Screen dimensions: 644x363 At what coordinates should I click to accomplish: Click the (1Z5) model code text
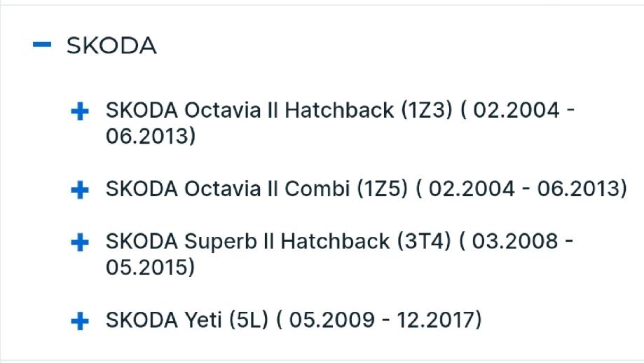[x=382, y=189]
